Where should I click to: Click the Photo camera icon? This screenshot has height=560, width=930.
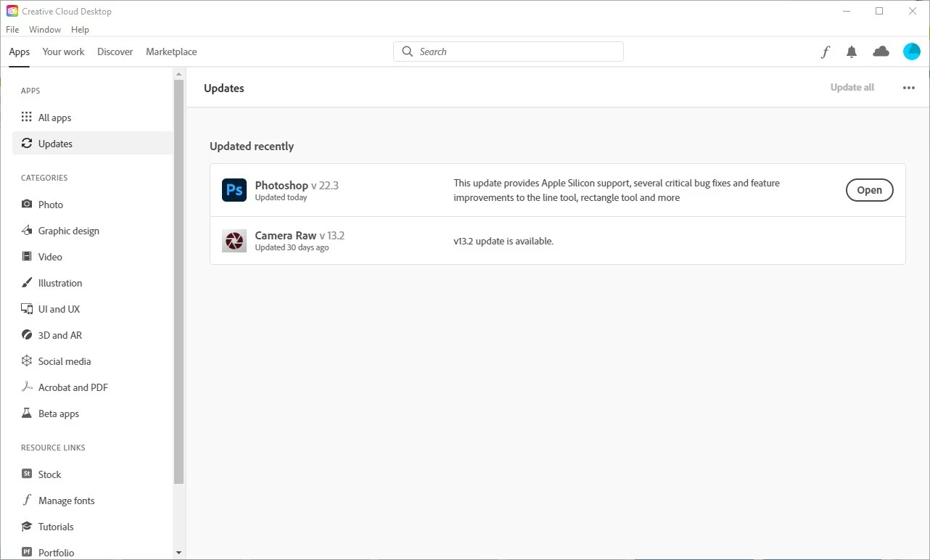[x=27, y=204]
